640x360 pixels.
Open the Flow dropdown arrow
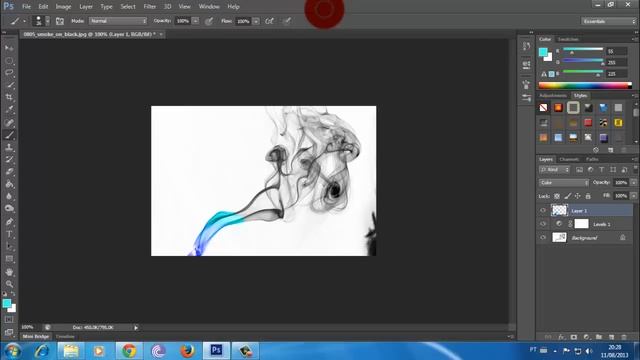tap(256, 21)
